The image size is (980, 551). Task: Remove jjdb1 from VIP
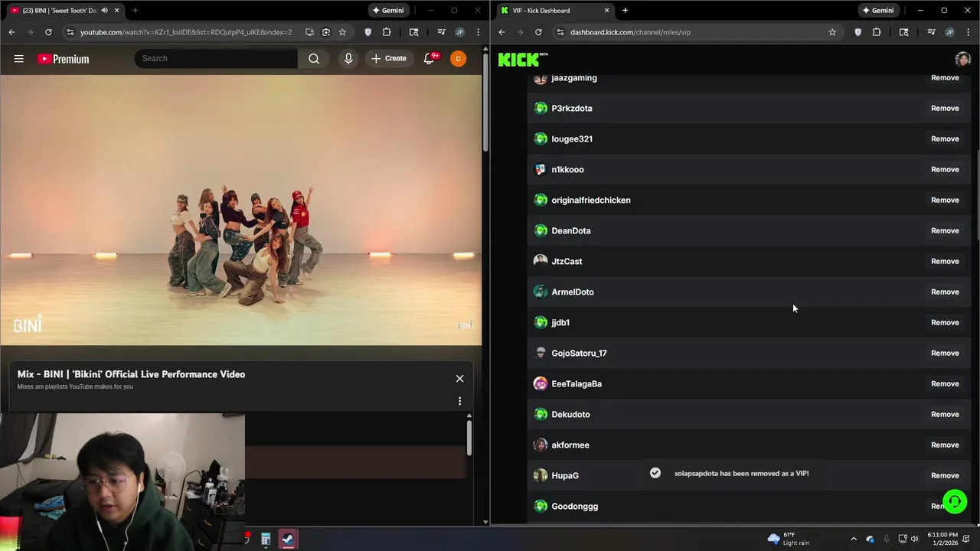pyautogui.click(x=945, y=322)
